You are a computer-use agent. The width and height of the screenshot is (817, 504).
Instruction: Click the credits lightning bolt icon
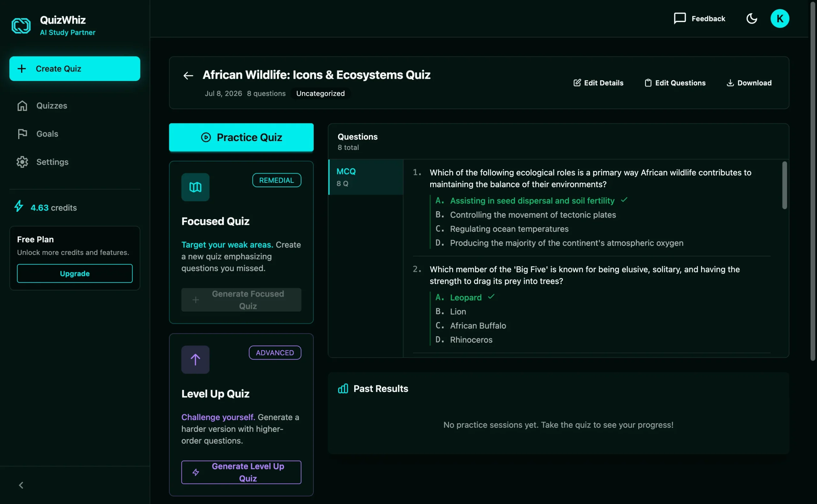[19, 206]
